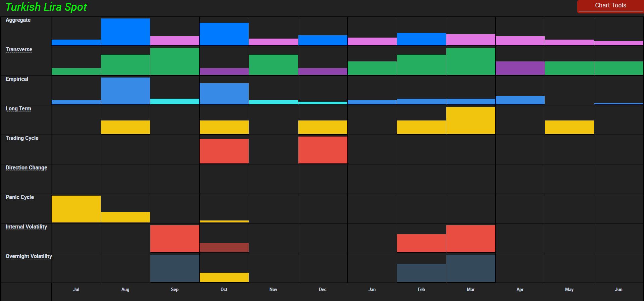This screenshot has width=644, height=301.
Task: Select the Aggregate pink bar for Sep
Action: pos(175,41)
